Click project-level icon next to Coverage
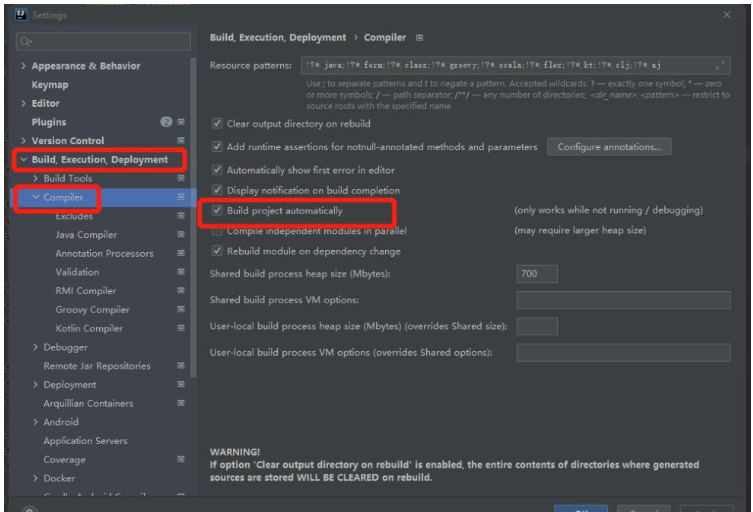Viewport: 753px width, 512px height. pyautogui.click(x=181, y=459)
